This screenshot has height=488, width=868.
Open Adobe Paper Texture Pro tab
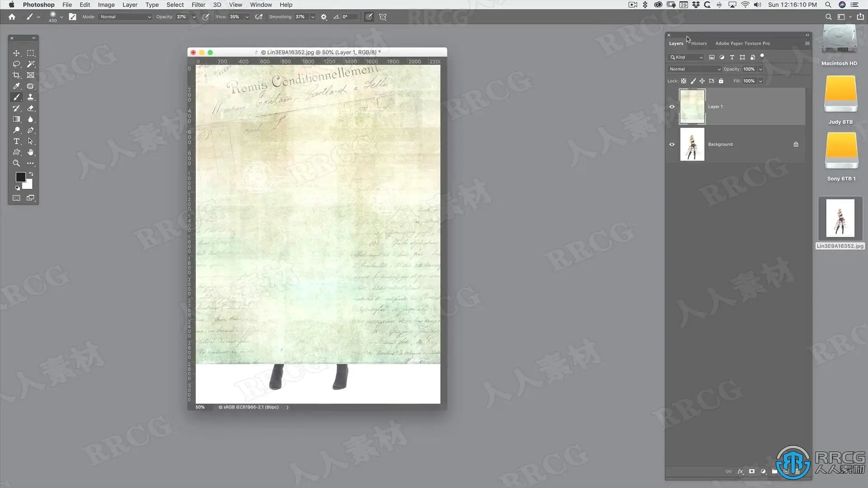(x=742, y=43)
